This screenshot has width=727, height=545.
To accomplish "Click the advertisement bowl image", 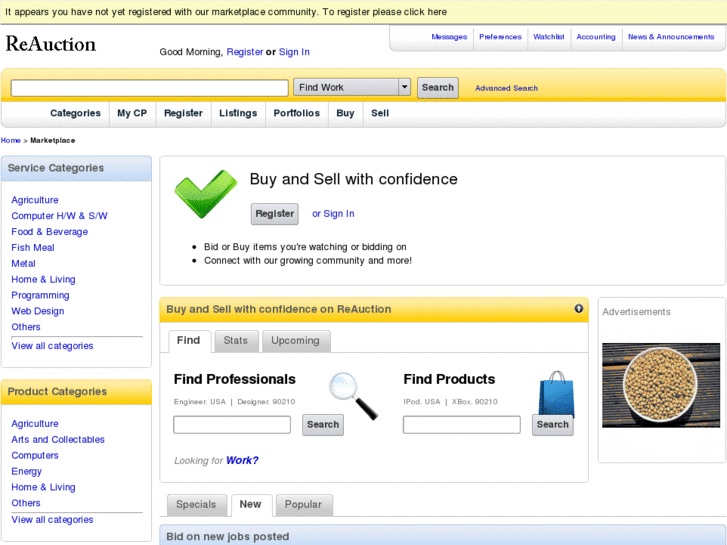I will pyautogui.click(x=660, y=385).
